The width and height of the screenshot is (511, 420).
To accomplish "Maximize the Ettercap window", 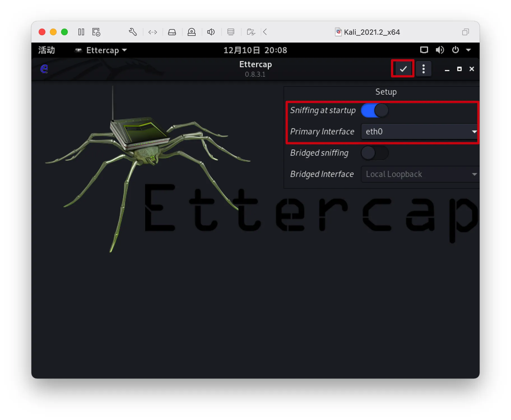I will click(459, 69).
